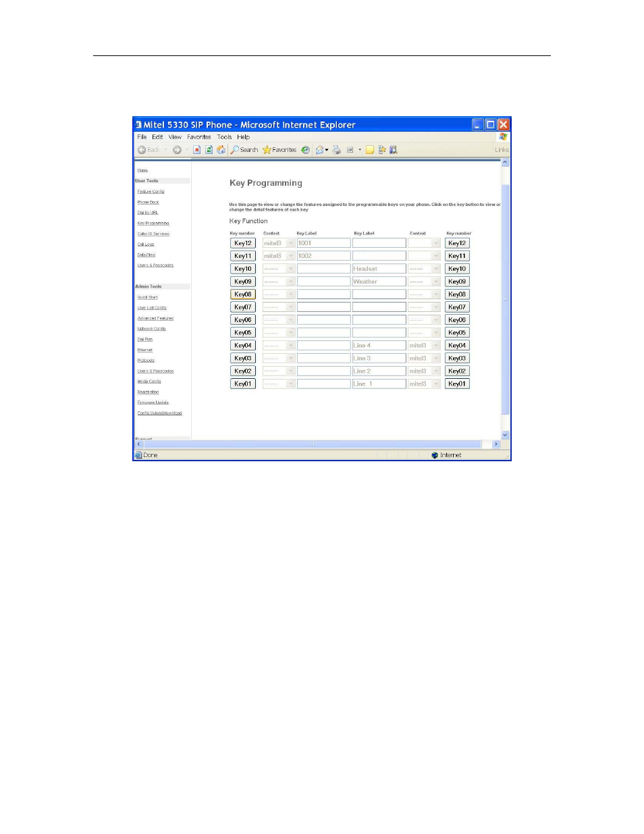Click the Back navigation arrow icon
Viewport: 644px width, 834px height.
tap(142, 150)
